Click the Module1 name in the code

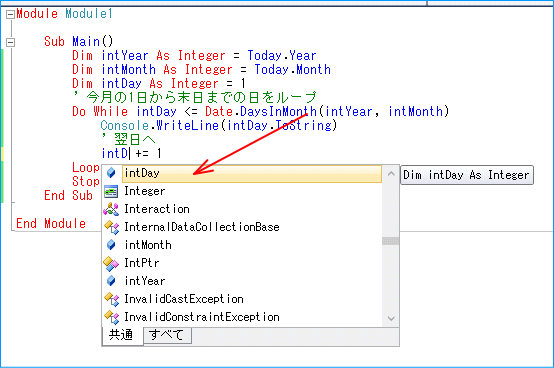pos(89,14)
